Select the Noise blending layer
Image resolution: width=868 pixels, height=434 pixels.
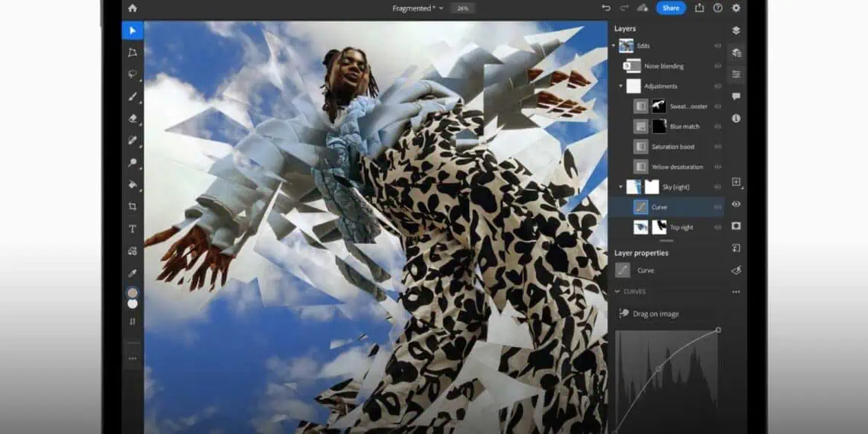663,66
